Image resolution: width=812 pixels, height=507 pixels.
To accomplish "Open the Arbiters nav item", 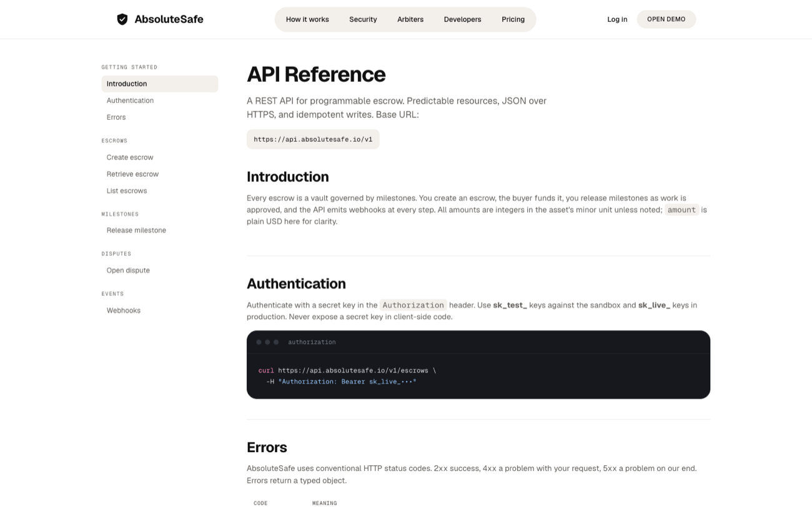I will 410,19.
